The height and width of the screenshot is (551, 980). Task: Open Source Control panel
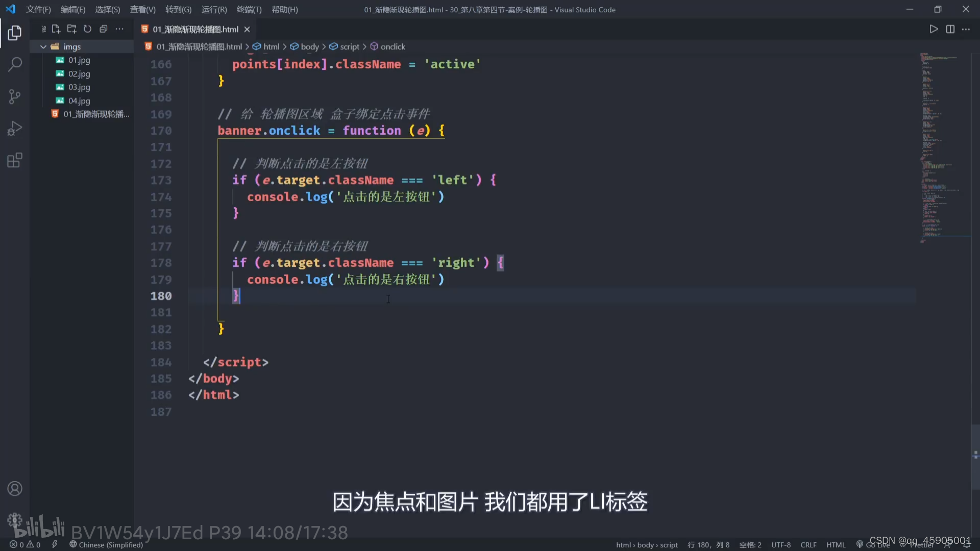pyautogui.click(x=15, y=96)
